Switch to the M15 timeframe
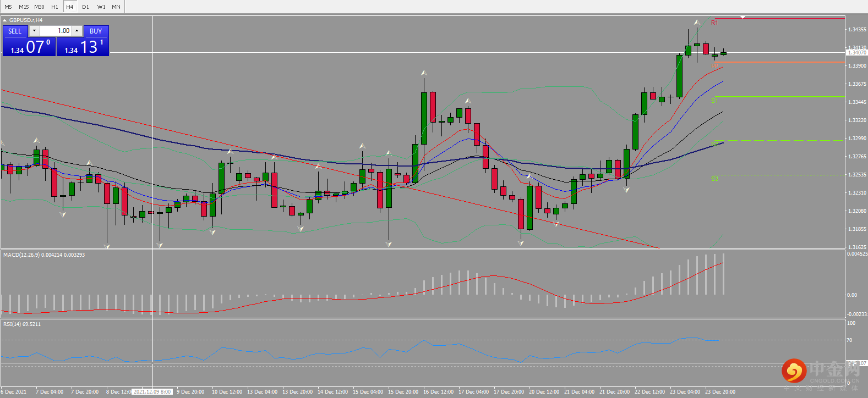The height and width of the screenshot is (398, 868). point(24,7)
